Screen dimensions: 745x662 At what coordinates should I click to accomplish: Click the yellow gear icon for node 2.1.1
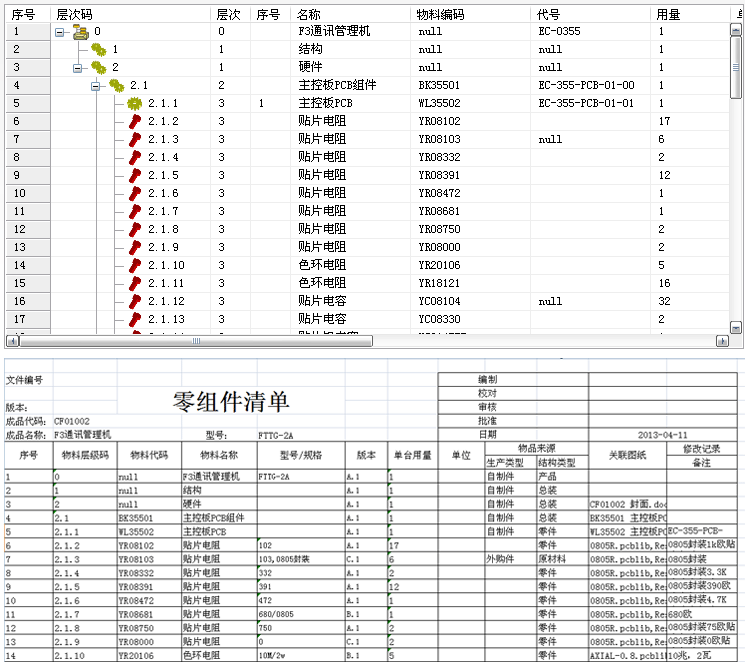coord(134,103)
